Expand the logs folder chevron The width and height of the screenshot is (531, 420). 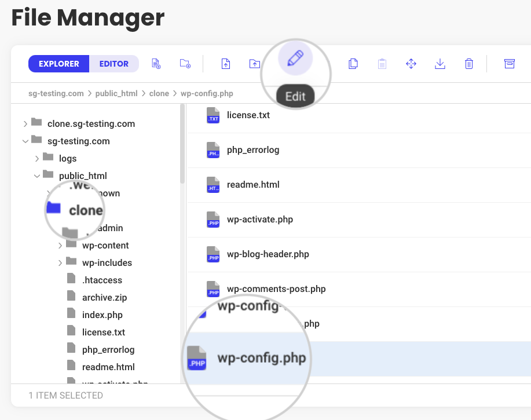pos(37,159)
